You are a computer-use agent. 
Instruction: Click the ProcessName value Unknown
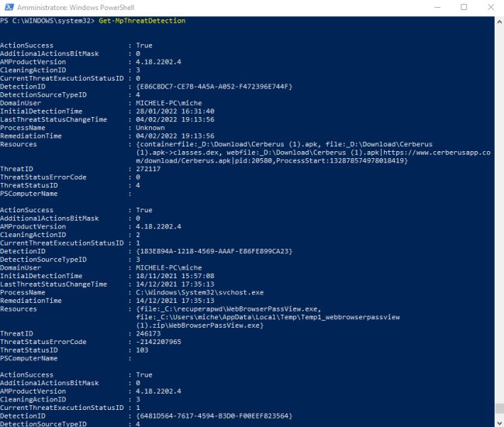150,128
